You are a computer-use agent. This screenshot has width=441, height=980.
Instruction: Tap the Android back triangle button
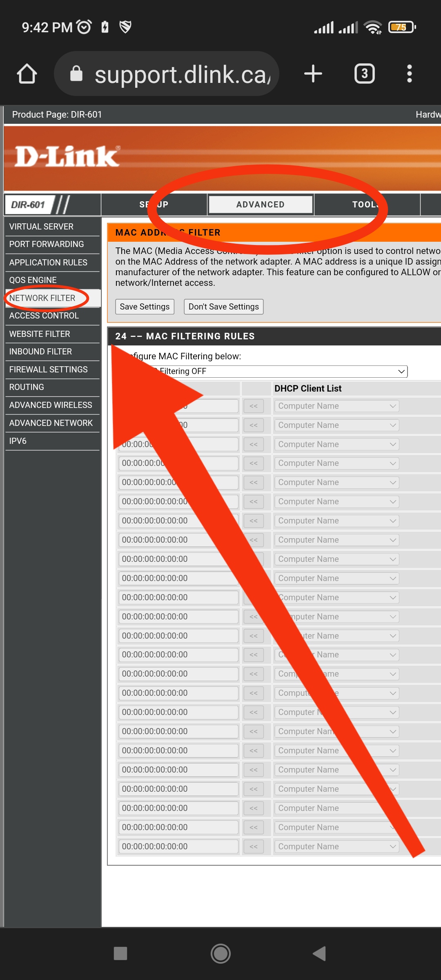pos(319,953)
